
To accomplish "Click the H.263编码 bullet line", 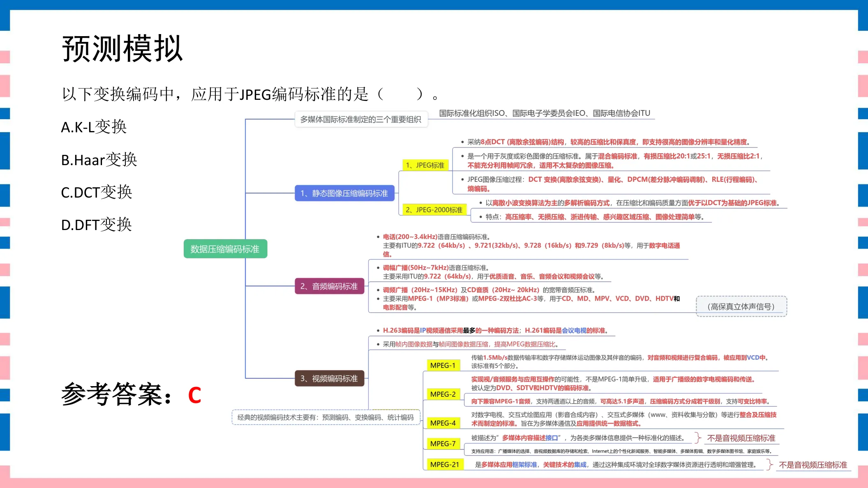I will pos(493,330).
